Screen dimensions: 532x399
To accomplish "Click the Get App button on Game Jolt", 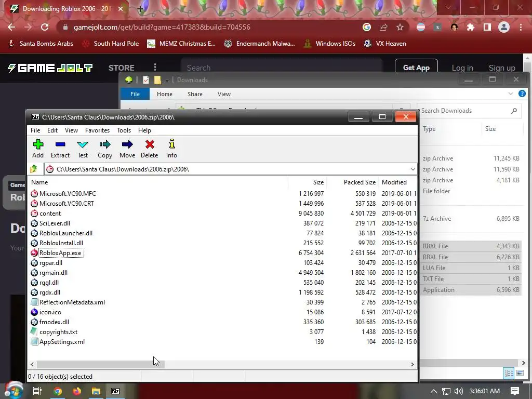I will click(416, 68).
